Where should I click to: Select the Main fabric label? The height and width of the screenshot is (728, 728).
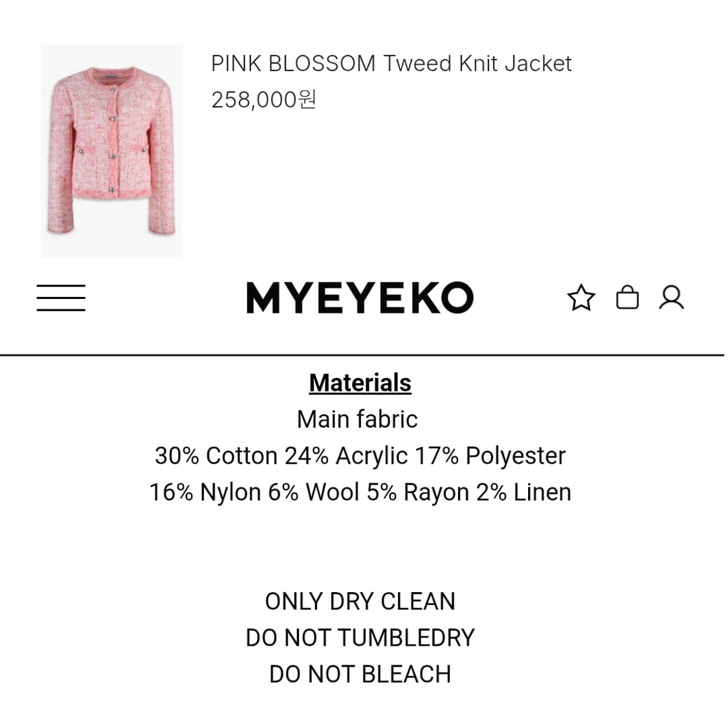[x=357, y=419]
